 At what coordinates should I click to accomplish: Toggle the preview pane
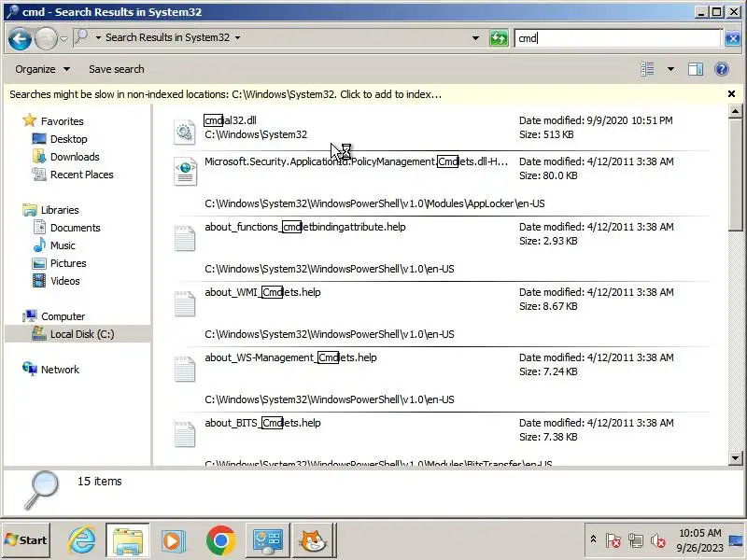tap(696, 69)
